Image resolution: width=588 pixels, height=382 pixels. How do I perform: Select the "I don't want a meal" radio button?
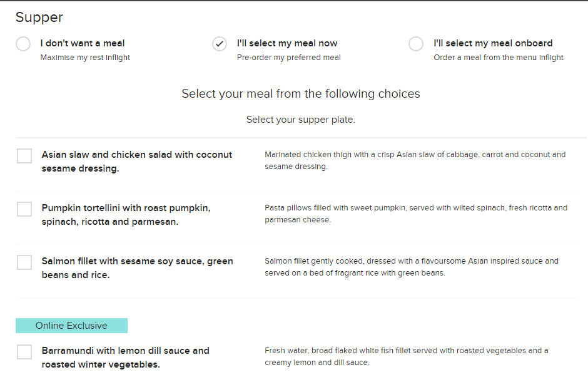point(23,44)
